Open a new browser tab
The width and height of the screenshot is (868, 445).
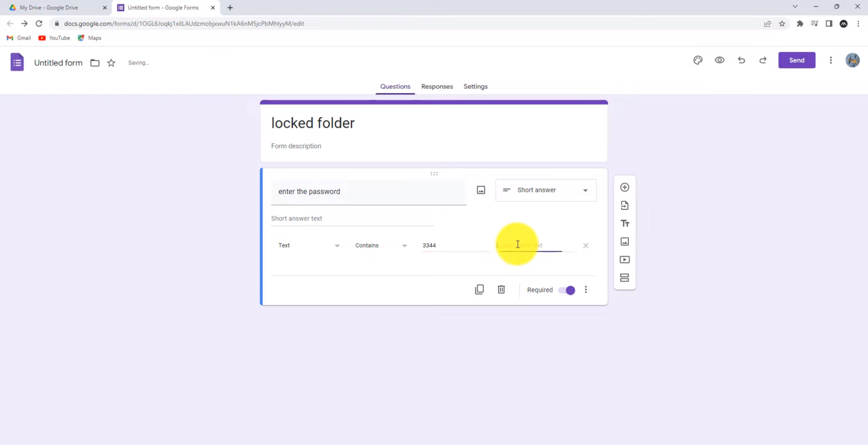(230, 8)
